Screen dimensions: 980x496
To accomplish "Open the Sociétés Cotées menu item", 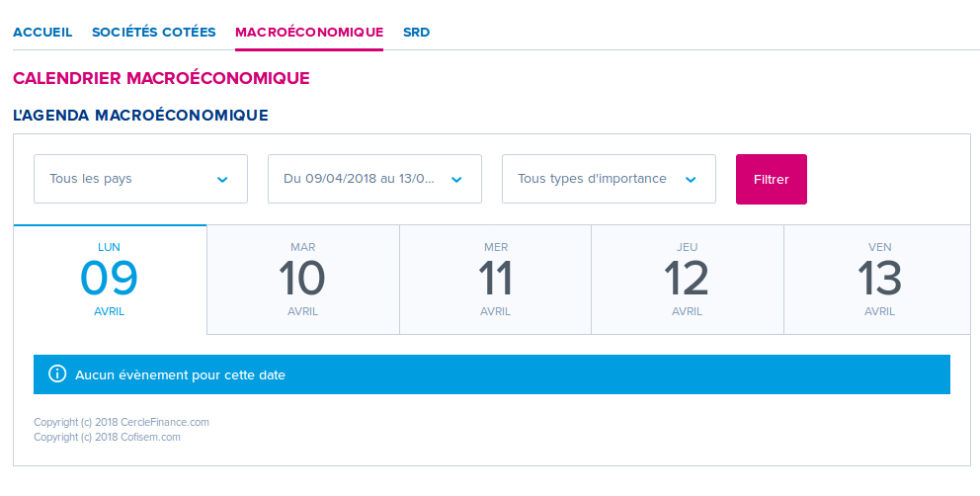I will [153, 32].
